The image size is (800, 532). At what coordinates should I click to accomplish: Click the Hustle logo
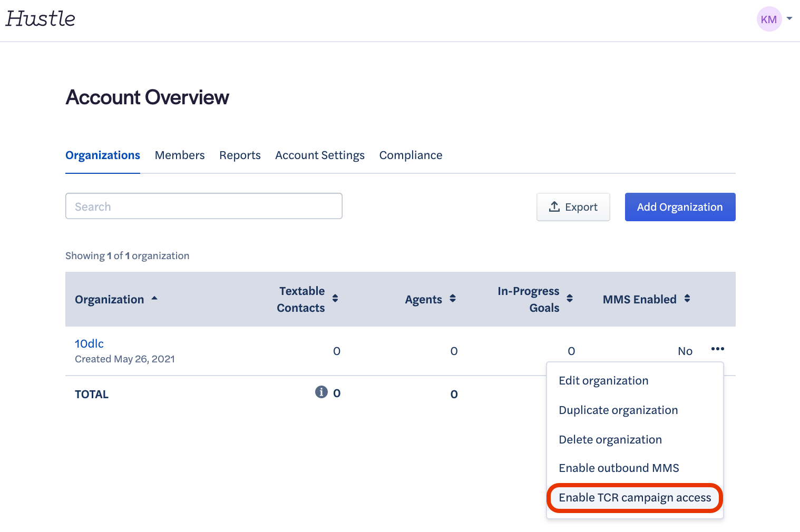pos(41,19)
